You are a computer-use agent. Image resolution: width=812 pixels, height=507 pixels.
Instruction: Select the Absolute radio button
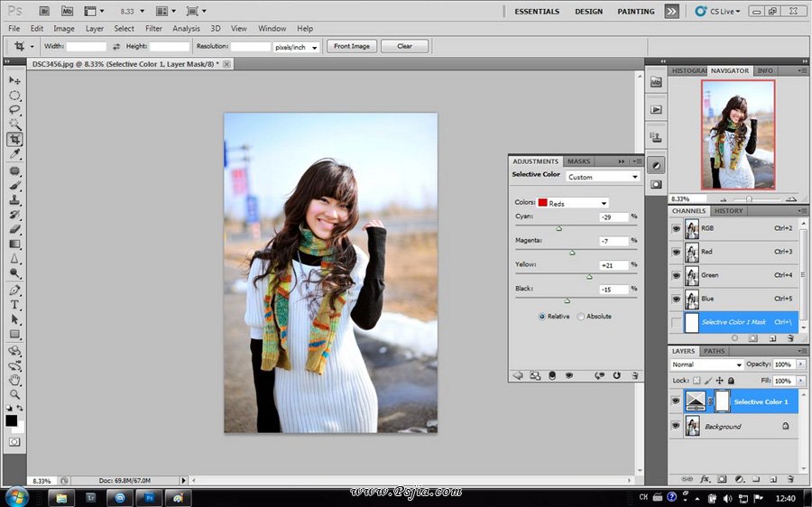[x=581, y=317]
